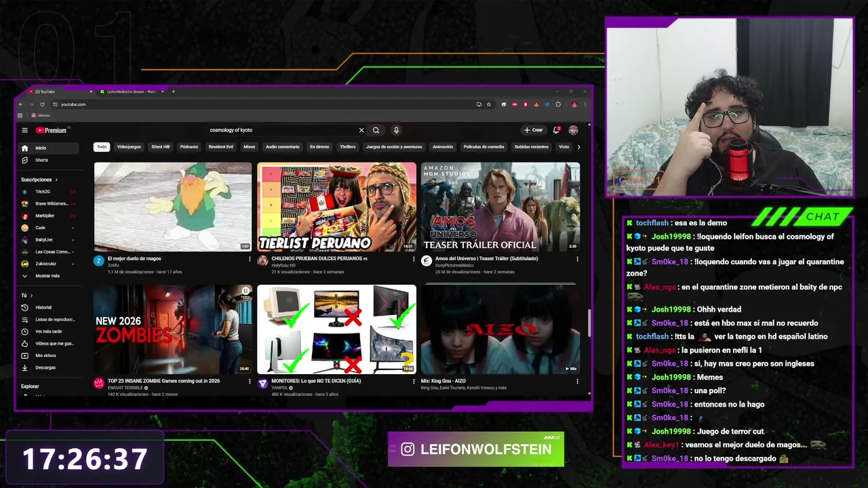The image size is (868, 488).
Task: Open the notifications bell
Action: (556, 130)
